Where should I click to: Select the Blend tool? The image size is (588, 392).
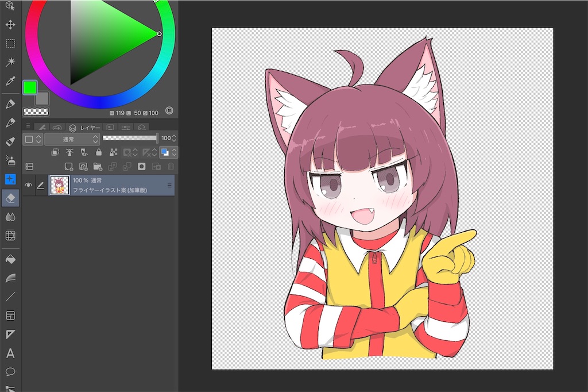coord(10,217)
